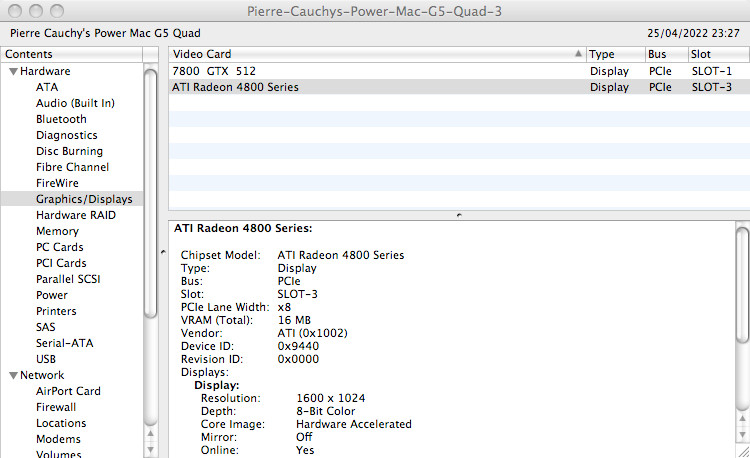Sort by the Slot column header
The image size is (750, 458).
point(718,54)
